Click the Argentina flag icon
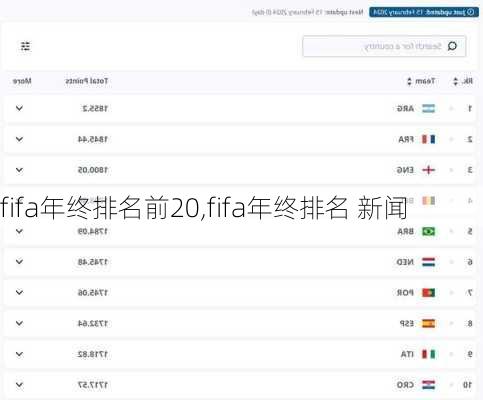Image resolution: width=483 pixels, height=400 pixels. pyautogui.click(x=428, y=109)
